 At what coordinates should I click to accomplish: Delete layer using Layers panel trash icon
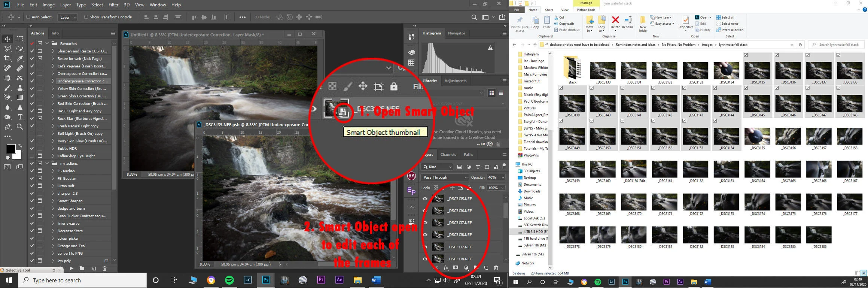(496, 268)
